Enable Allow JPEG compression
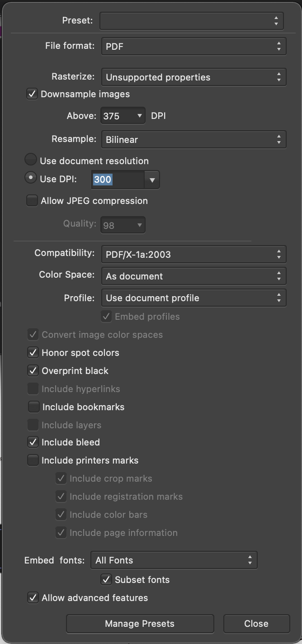Viewport: 302px width, 644px height. 32,201
